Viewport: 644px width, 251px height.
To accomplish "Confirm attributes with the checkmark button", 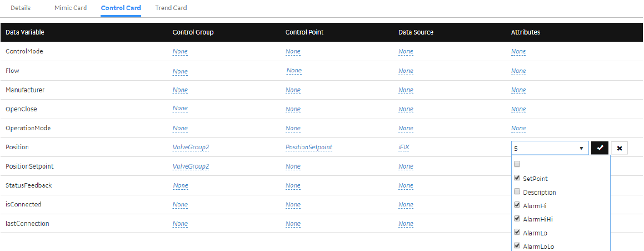I will click(600, 148).
